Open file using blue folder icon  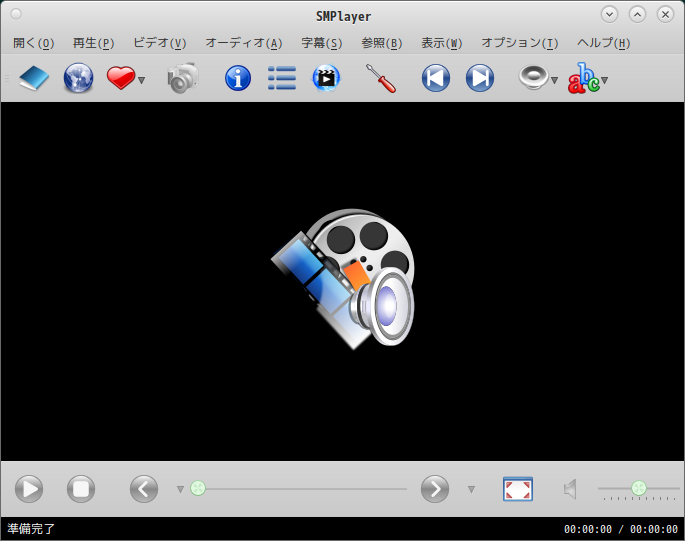coord(34,79)
